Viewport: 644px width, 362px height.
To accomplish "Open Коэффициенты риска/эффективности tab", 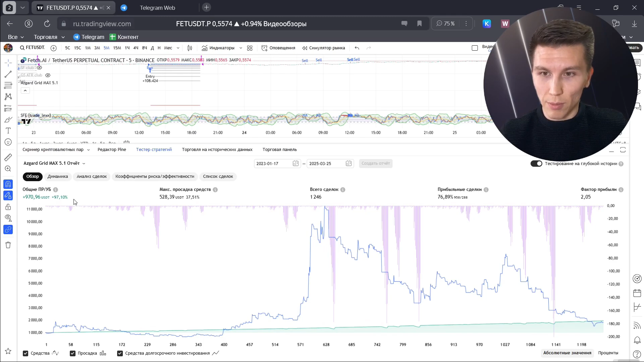I will (155, 176).
